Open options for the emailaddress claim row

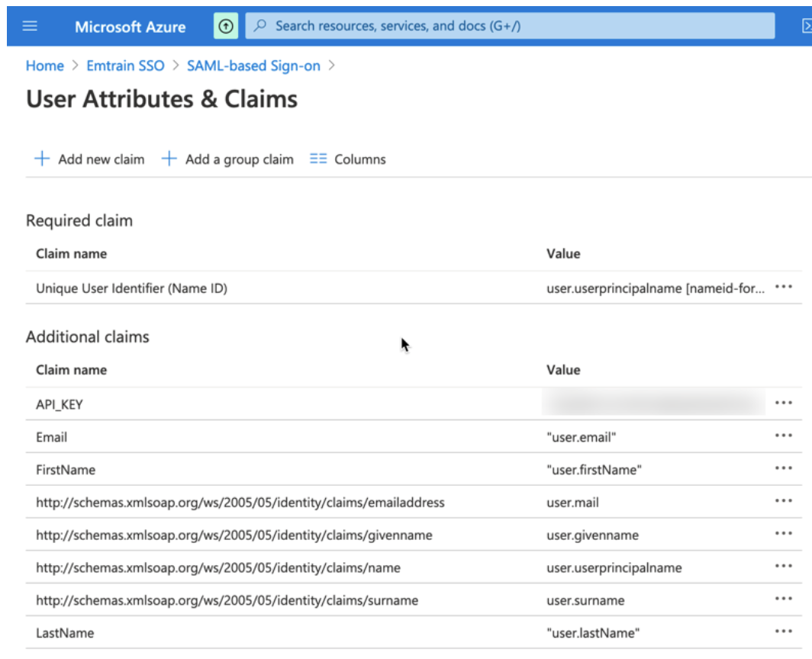(783, 502)
